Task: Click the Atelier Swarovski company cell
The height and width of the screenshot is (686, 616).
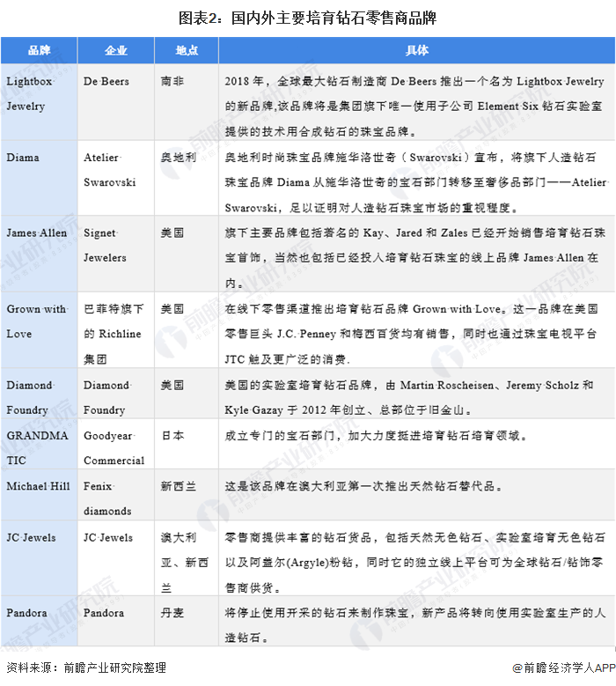Action: tap(116, 178)
